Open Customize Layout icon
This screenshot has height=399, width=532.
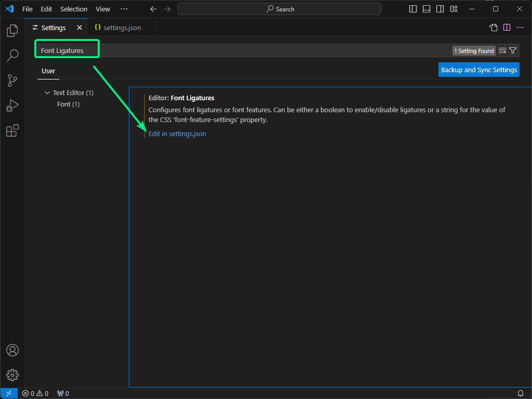pos(454,9)
